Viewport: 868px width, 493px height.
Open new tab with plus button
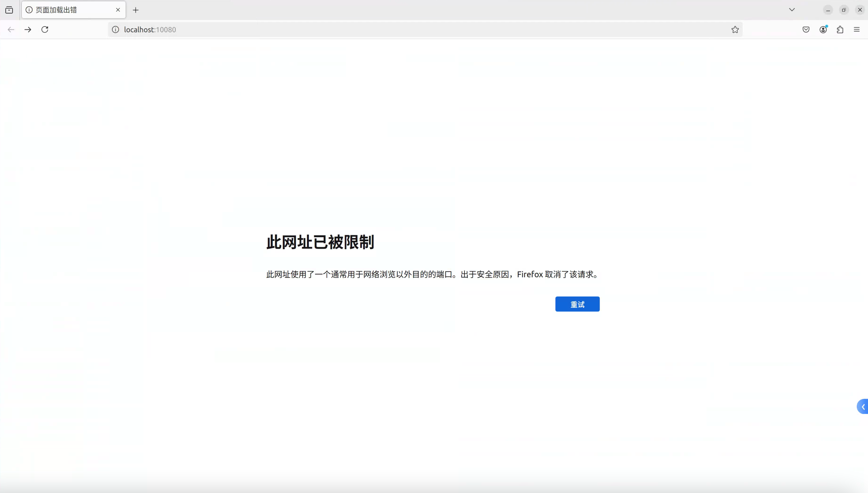[136, 10]
